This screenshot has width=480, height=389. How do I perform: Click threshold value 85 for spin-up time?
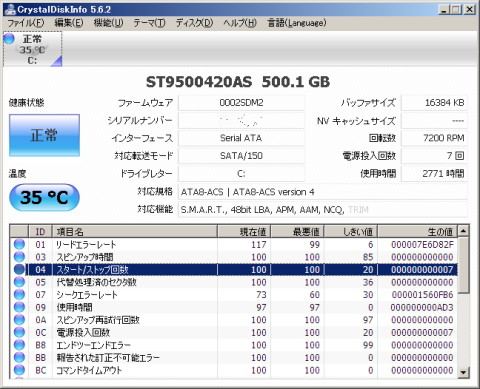(368, 257)
